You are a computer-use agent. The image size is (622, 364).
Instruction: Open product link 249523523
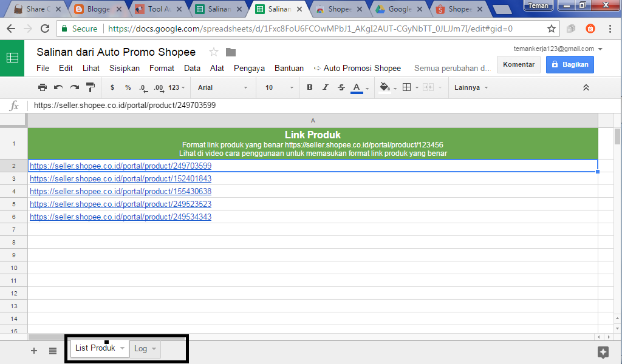(121, 204)
